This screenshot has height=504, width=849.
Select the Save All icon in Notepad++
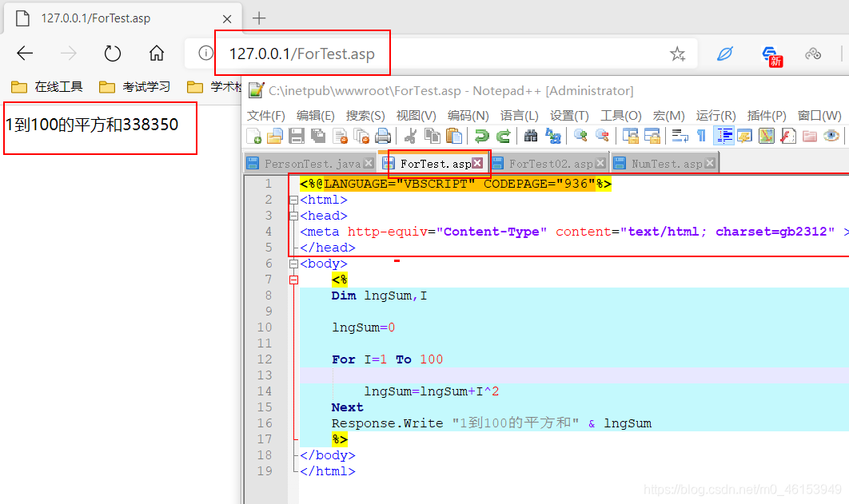click(318, 136)
